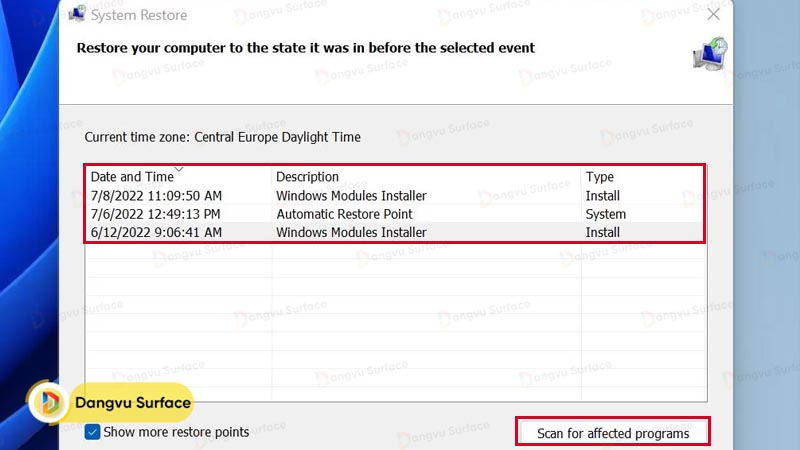
Task: Sort list by the Type column header
Action: pyautogui.click(x=599, y=177)
